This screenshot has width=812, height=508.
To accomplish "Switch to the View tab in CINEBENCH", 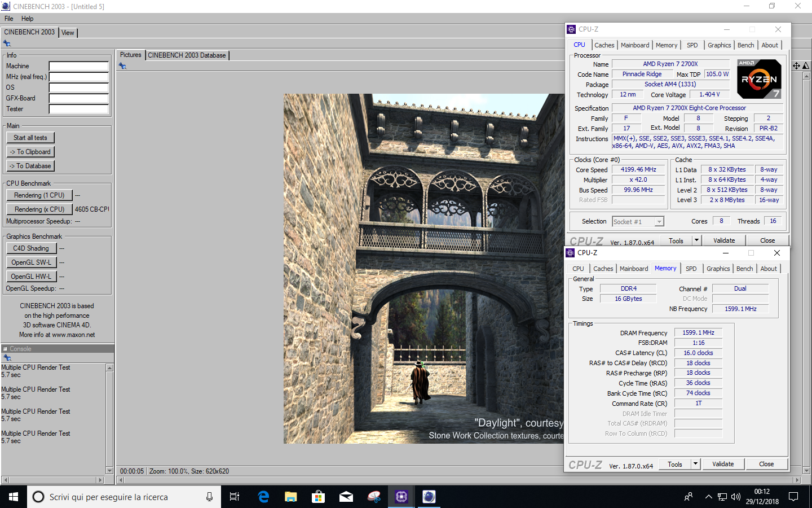I will [68, 33].
